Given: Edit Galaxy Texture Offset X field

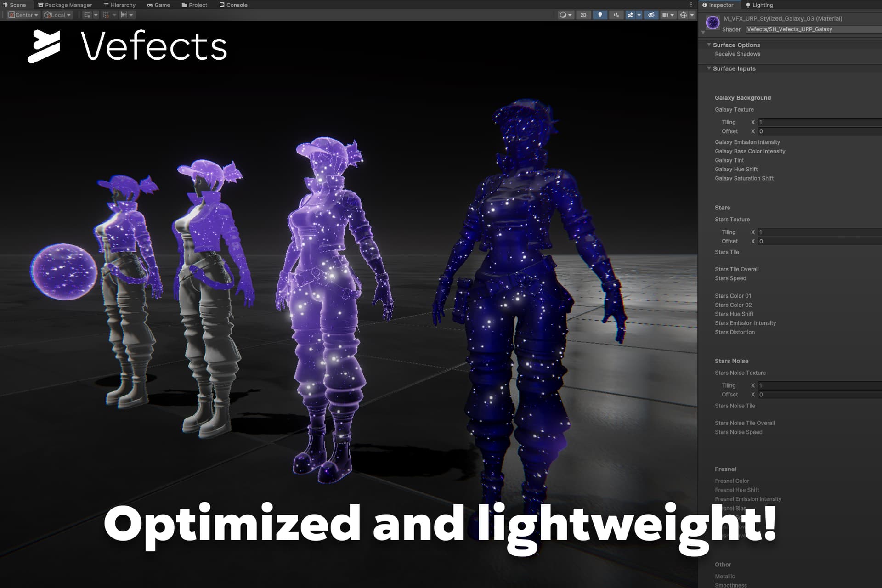Looking at the screenshot, I should (x=820, y=131).
